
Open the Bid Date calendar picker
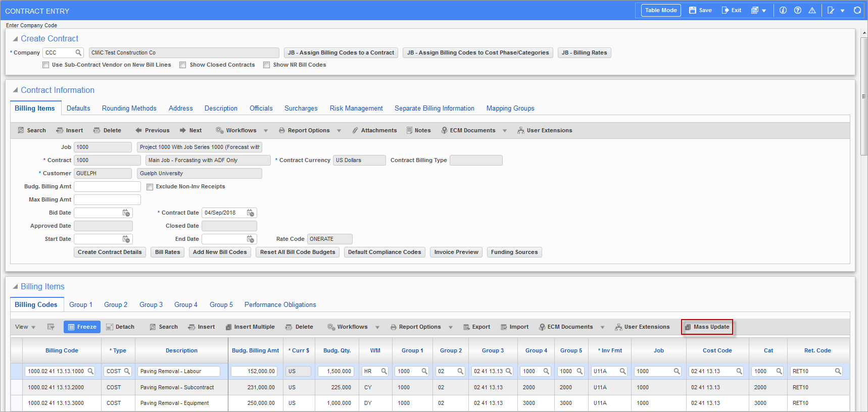[x=126, y=213]
